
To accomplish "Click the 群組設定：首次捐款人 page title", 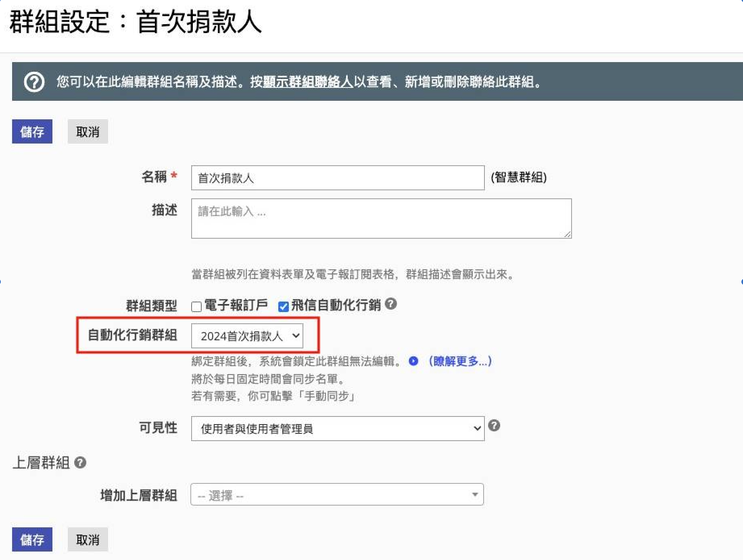I will 136,22.
